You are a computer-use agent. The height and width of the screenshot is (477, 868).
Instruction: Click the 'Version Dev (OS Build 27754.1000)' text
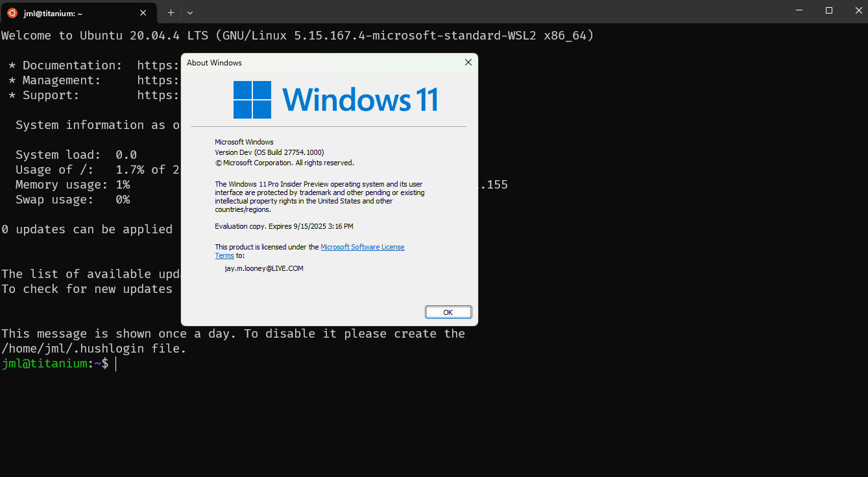pyautogui.click(x=269, y=152)
